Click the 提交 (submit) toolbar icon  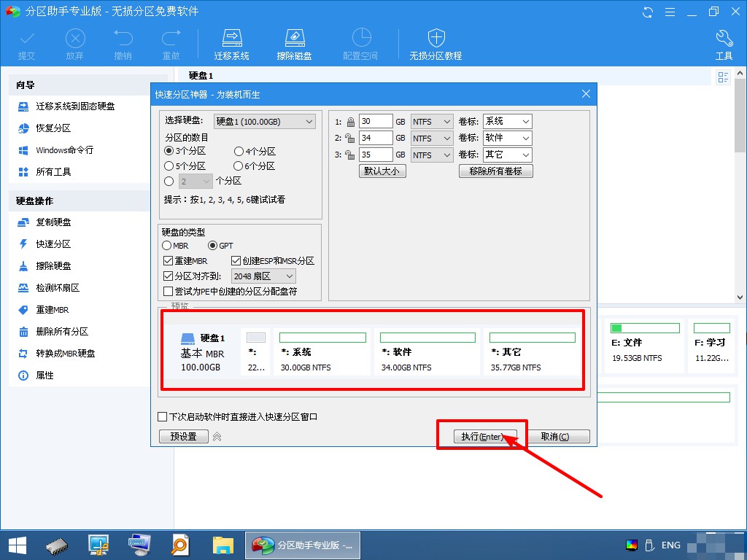pos(27,44)
